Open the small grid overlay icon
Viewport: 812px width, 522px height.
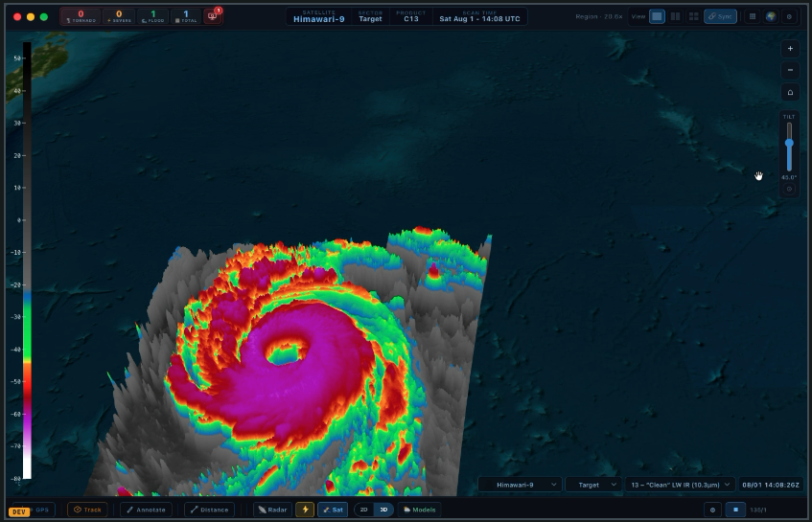[x=753, y=16]
